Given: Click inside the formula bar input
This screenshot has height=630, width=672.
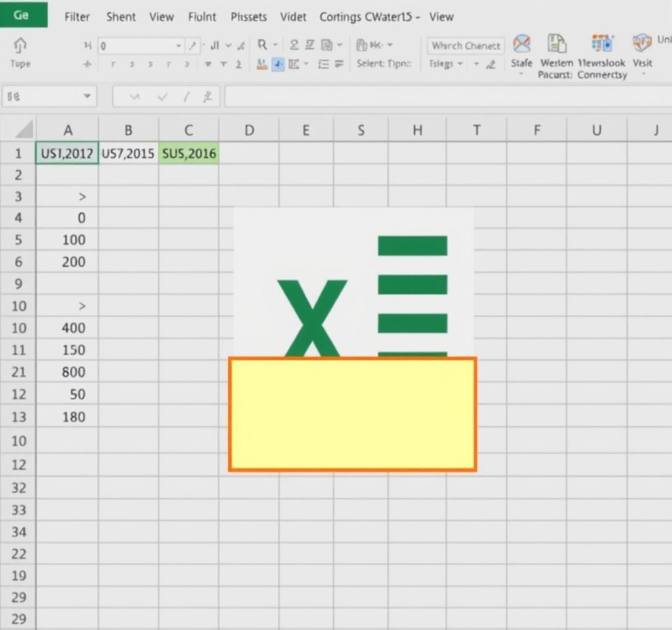Looking at the screenshot, I should coord(448,97).
